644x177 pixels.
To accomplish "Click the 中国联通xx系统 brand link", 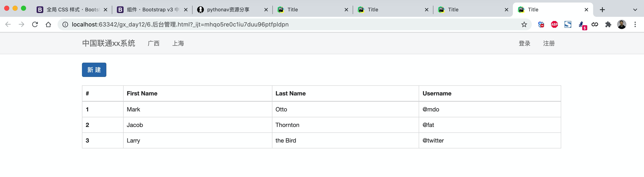I will tap(108, 43).
